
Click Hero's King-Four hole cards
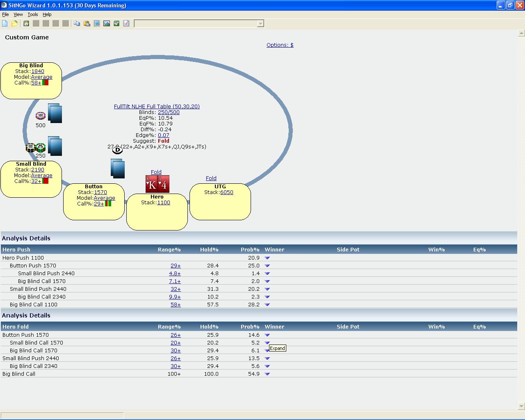(x=157, y=184)
